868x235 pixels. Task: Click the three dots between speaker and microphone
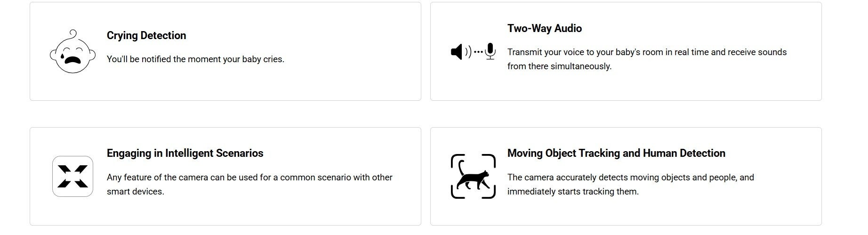pos(478,51)
